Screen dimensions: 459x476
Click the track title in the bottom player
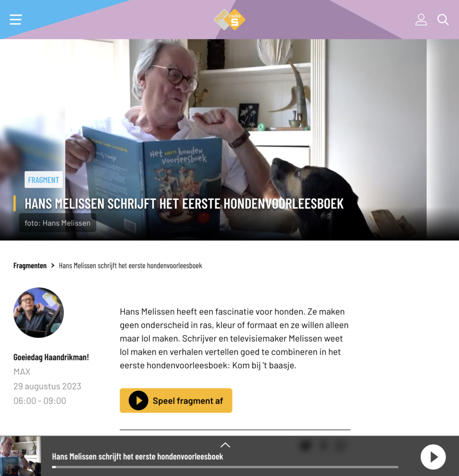coord(137,456)
